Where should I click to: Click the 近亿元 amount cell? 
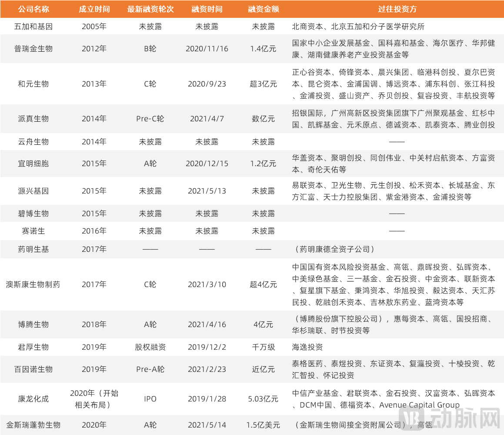pyautogui.click(x=264, y=369)
